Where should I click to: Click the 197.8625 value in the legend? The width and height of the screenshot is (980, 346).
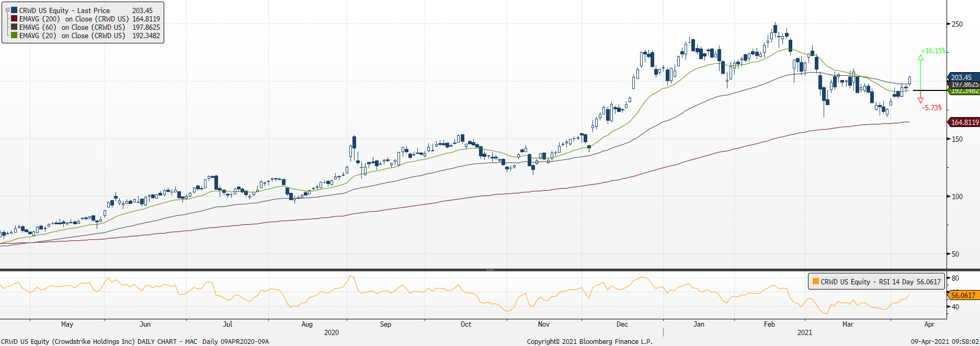point(146,27)
